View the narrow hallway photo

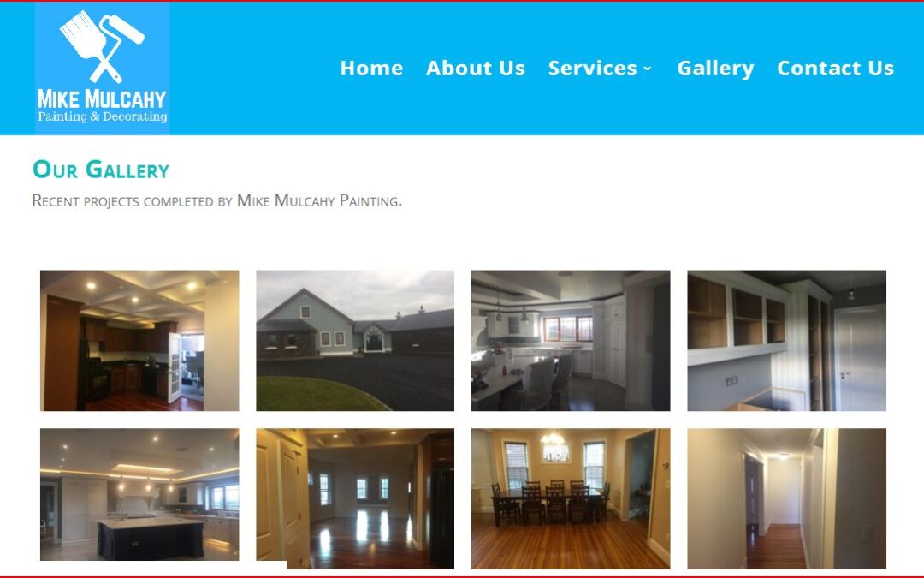(787, 498)
